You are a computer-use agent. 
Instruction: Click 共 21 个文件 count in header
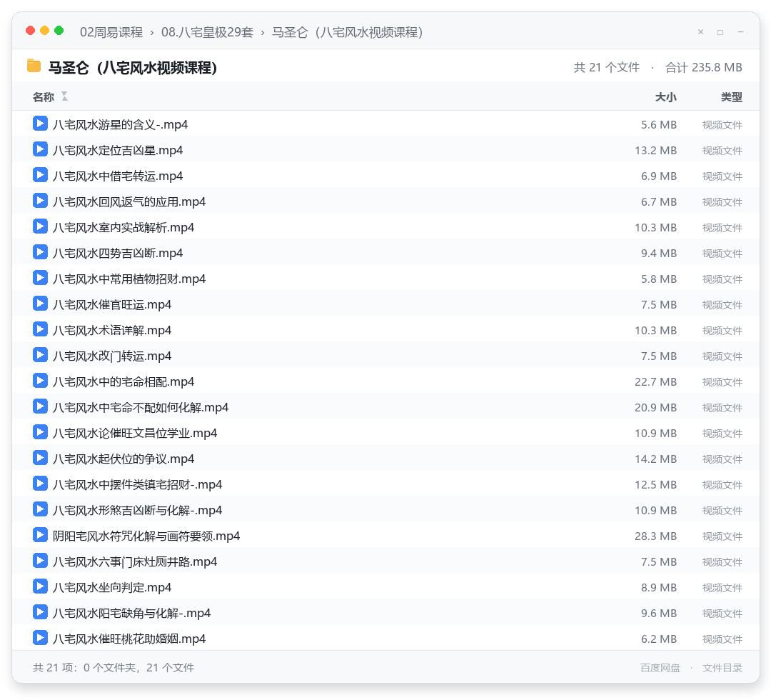coord(607,67)
